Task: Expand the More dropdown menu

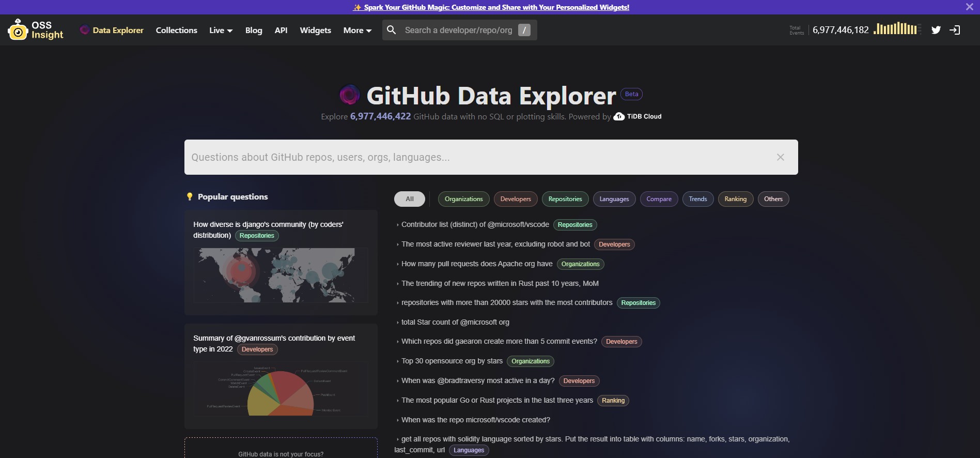Action: pos(357,30)
